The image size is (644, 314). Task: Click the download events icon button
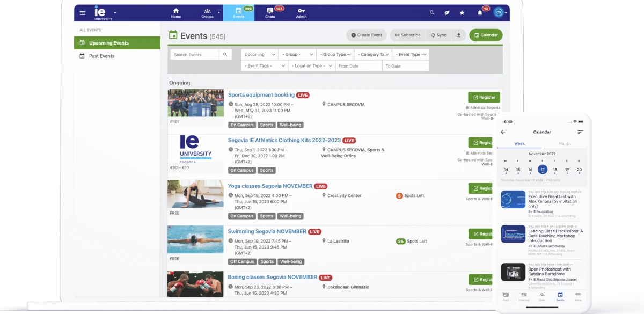point(459,35)
